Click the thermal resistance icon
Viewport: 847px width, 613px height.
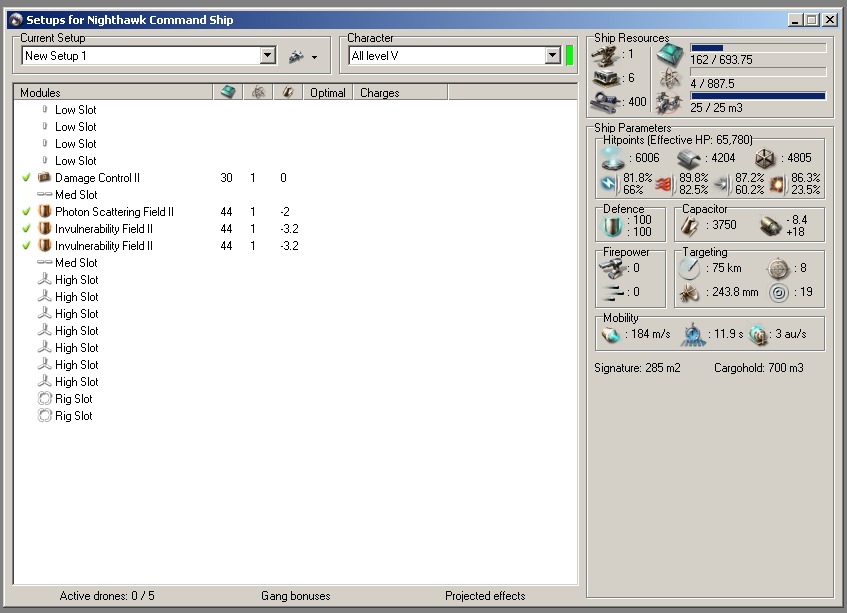click(x=664, y=184)
